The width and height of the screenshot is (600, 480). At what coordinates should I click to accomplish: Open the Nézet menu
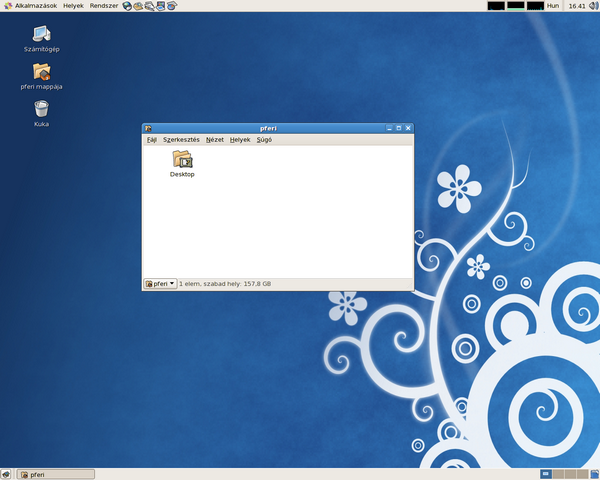point(215,140)
